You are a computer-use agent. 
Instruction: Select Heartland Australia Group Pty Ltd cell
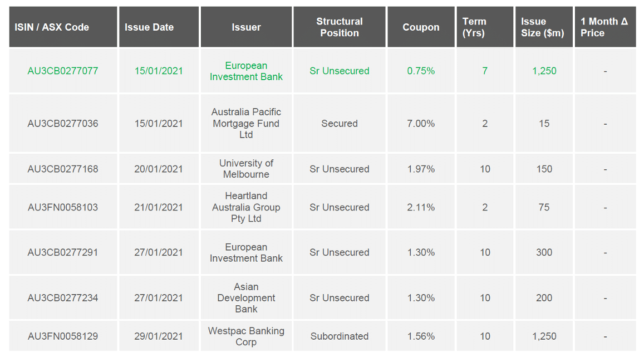(246, 208)
